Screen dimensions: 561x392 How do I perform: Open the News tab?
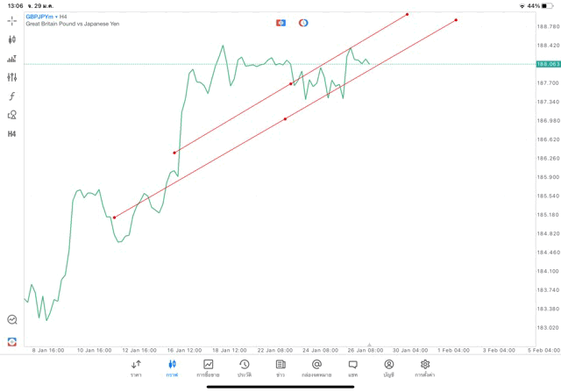pyautogui.click(x=280, y=368)
